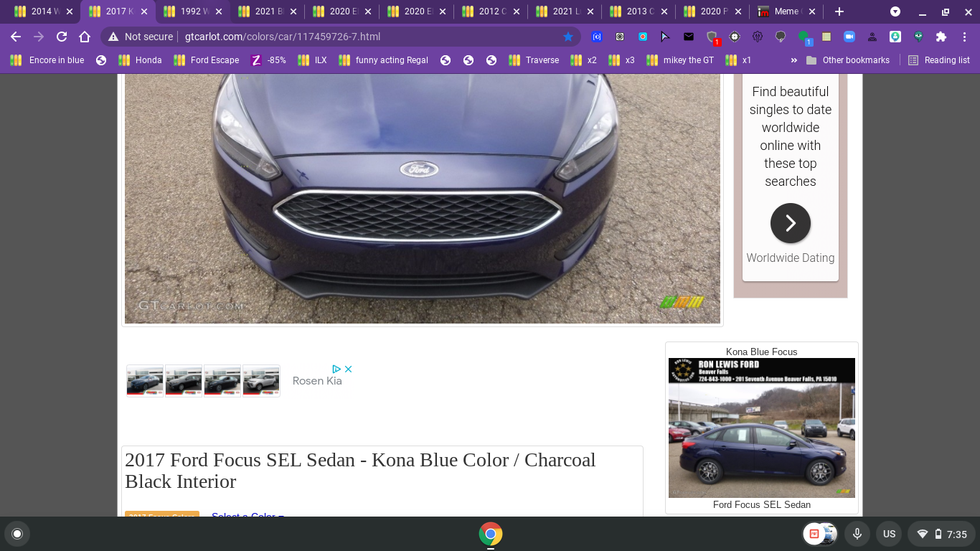Open the -85% bookmark
The image size is (980, 551).
269,60
